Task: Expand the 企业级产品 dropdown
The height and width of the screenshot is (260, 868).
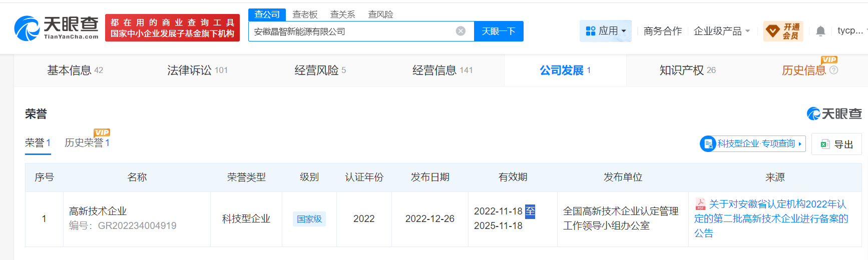Action: (721, 31)
